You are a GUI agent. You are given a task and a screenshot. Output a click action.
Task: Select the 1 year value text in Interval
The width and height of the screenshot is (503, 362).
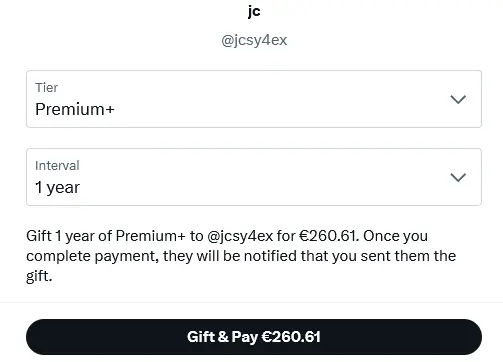tap(57, 187)
